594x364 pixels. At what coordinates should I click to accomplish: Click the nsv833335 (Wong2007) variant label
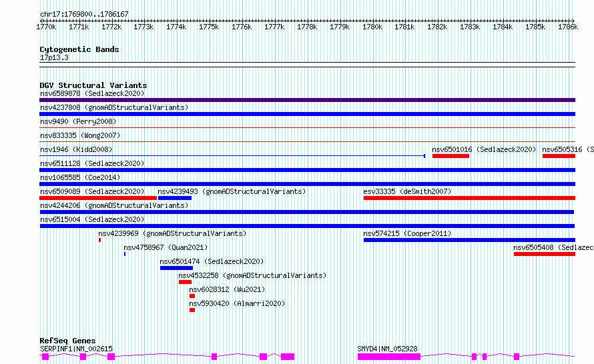click(80, 135)
